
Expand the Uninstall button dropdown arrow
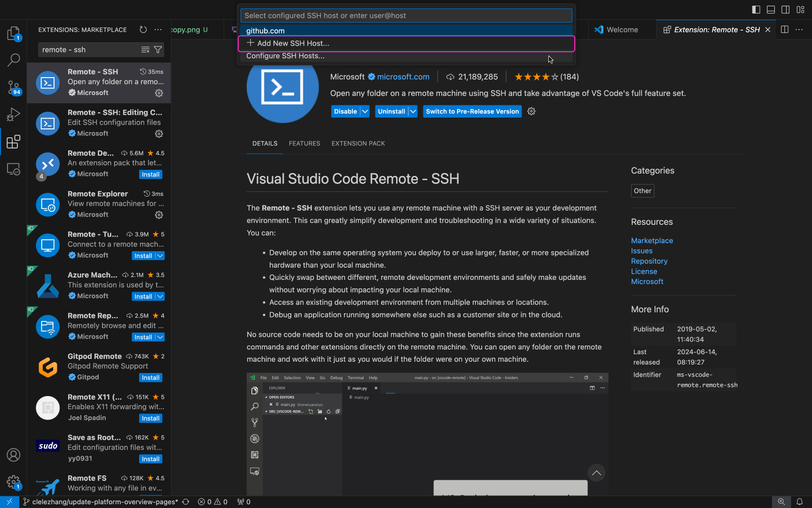pyautogui.click(x=413, y=111)
